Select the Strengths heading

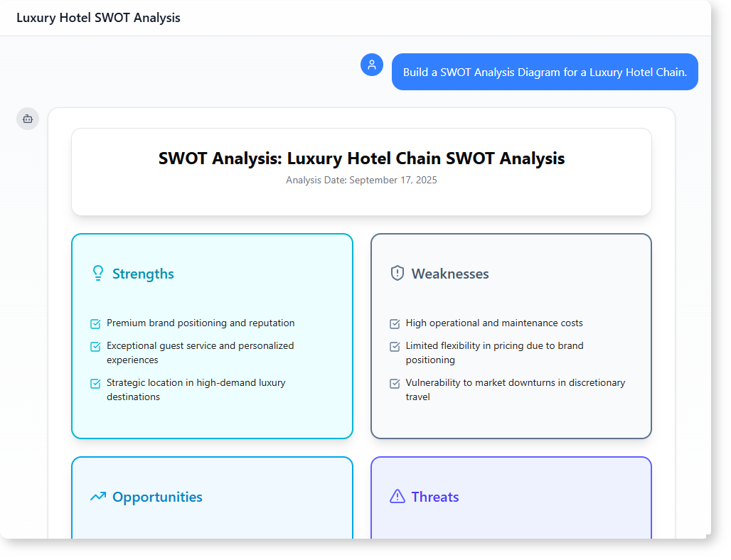pyautogui.click(x=143, y=274)
